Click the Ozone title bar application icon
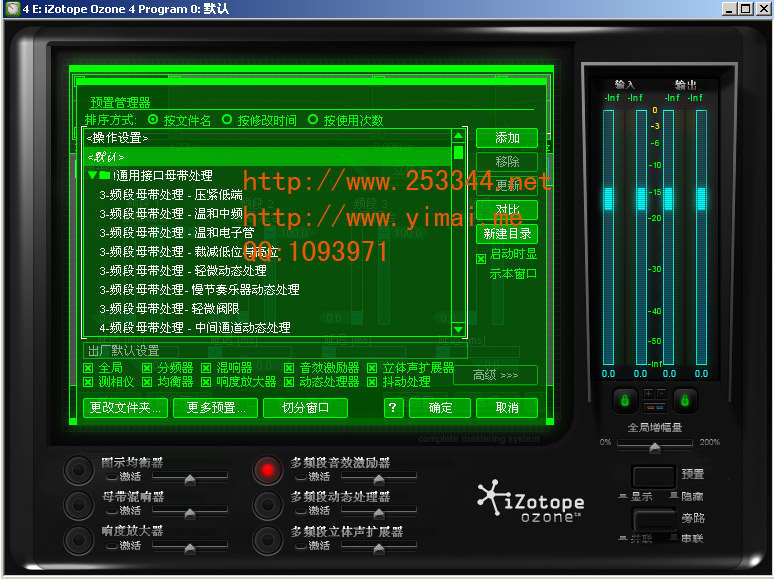 point(13,8)
